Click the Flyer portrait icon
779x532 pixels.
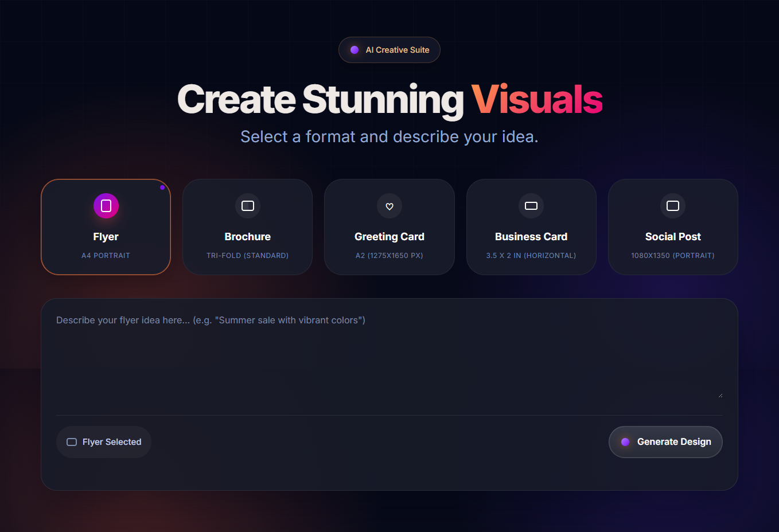coord(106,206)
